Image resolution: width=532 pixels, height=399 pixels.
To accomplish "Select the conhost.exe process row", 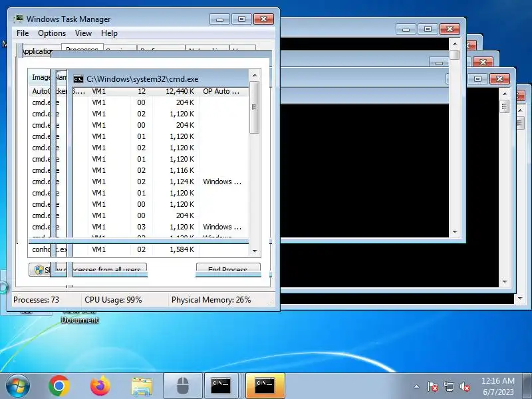I will pyautogui.click(x=138, y=249).
